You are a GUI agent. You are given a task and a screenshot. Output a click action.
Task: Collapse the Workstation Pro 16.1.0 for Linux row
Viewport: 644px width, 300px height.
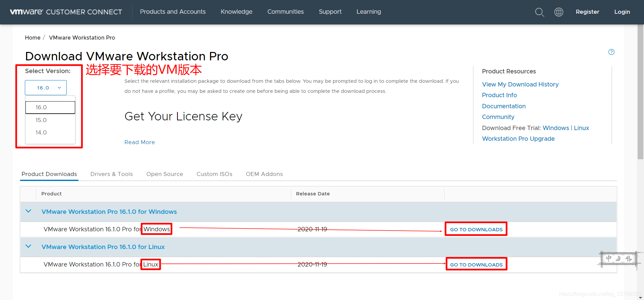(x=29, y=246)
